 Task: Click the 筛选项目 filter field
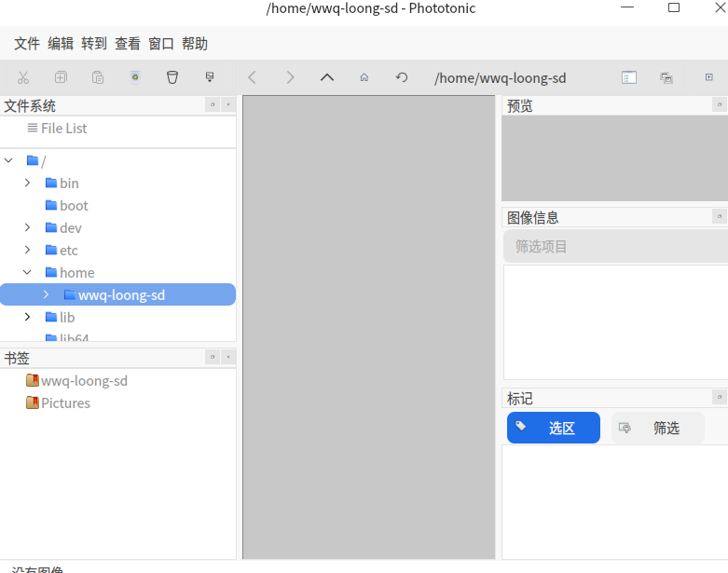615,246
